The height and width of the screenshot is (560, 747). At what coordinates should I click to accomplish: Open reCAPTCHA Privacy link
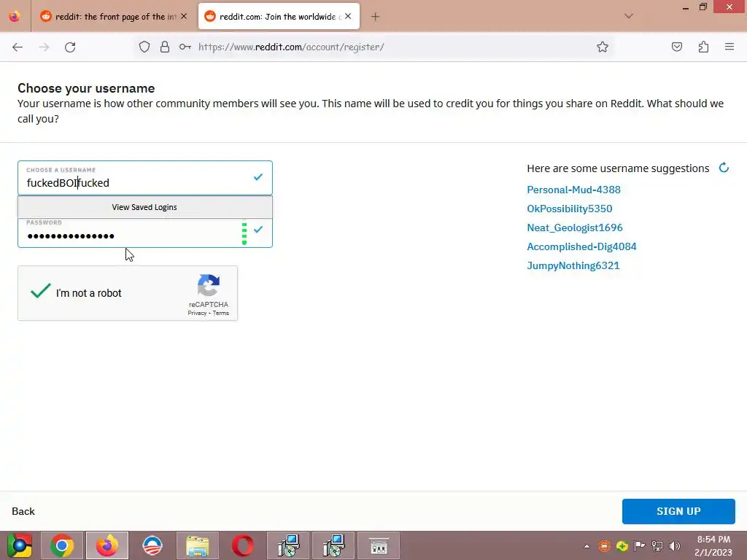(x=197, y=314)
